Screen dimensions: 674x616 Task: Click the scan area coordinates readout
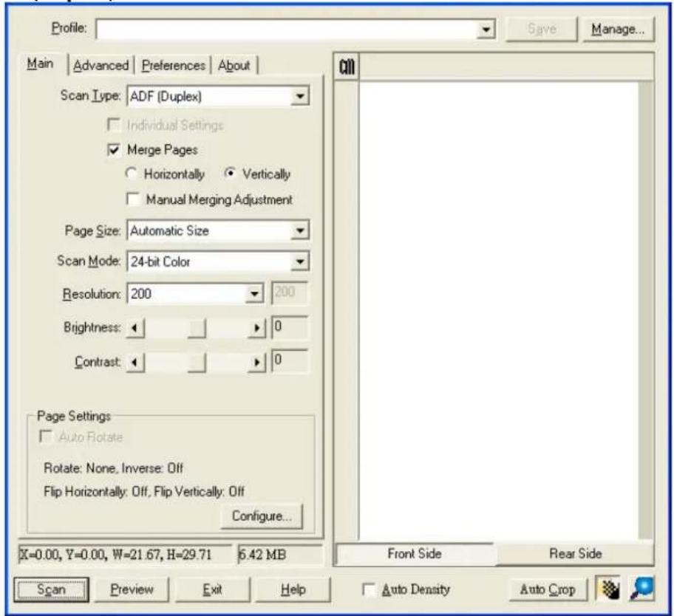click(x=125, y=555)
